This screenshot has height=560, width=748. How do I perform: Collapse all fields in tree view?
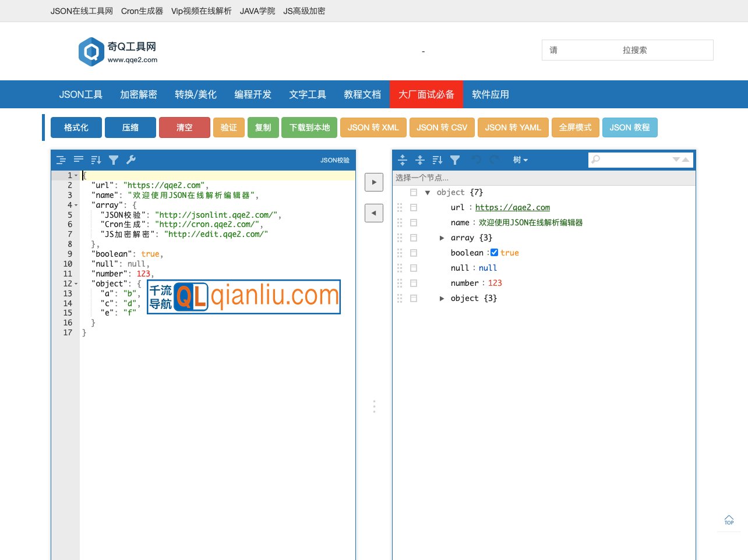pyautogui.click(x=420, y=160)
